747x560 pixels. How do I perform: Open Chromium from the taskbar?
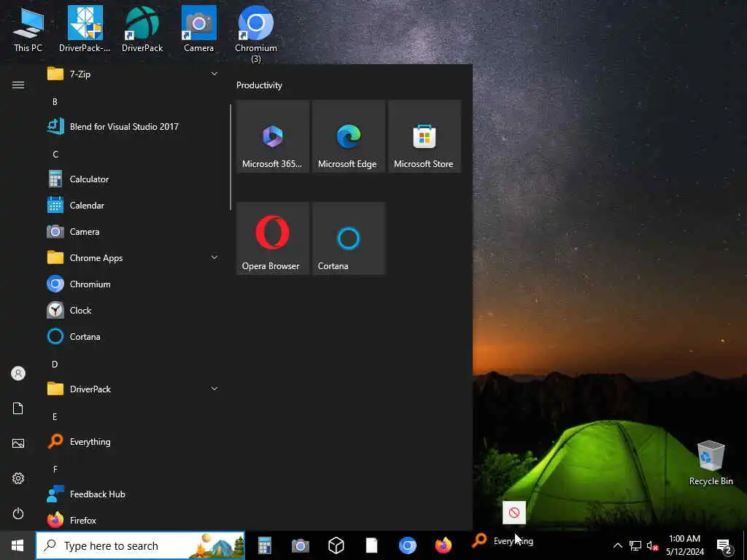pyautogui.click(x=407, y=545)
